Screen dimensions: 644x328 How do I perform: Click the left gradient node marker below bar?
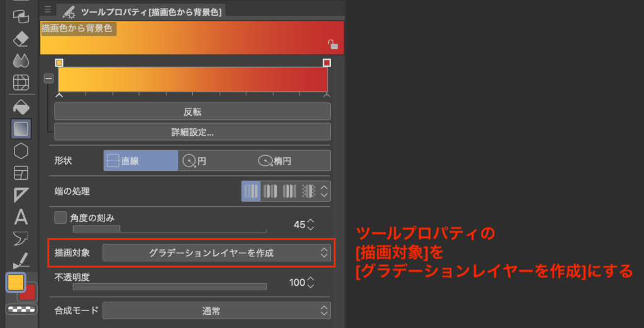point(59,96)
